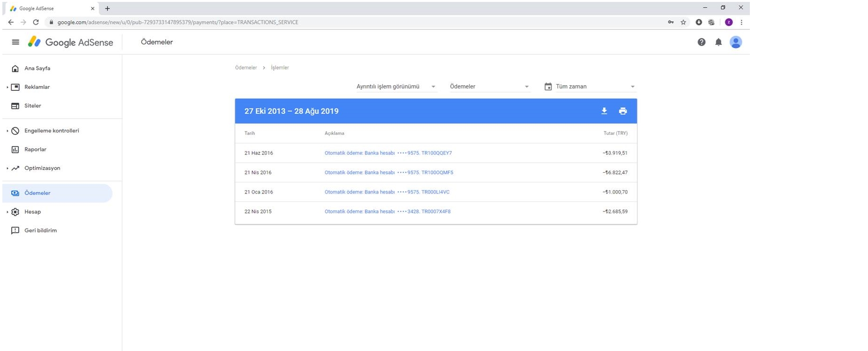Click the amount 1.000,70
Image resolution: width=868 pixels, height=351 pixels.
pyautogui.click(x=615, y=192)
